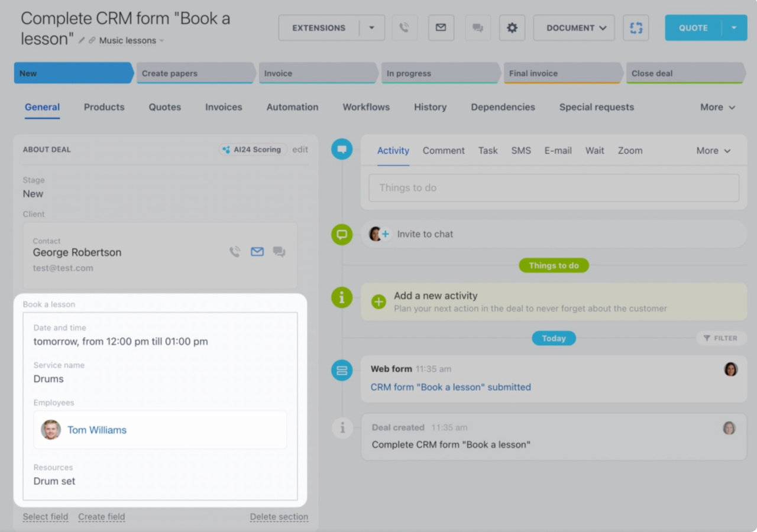
Task: Call George Robertson using phone icon
Action: tap(235, 252)
